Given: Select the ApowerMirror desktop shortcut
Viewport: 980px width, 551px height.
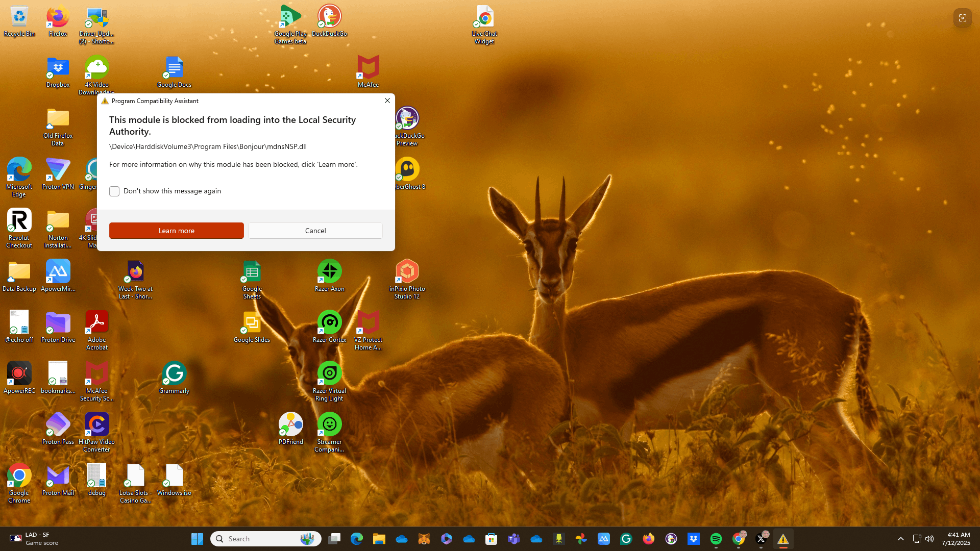Looking at the screenshot, I should coord(58,277).
